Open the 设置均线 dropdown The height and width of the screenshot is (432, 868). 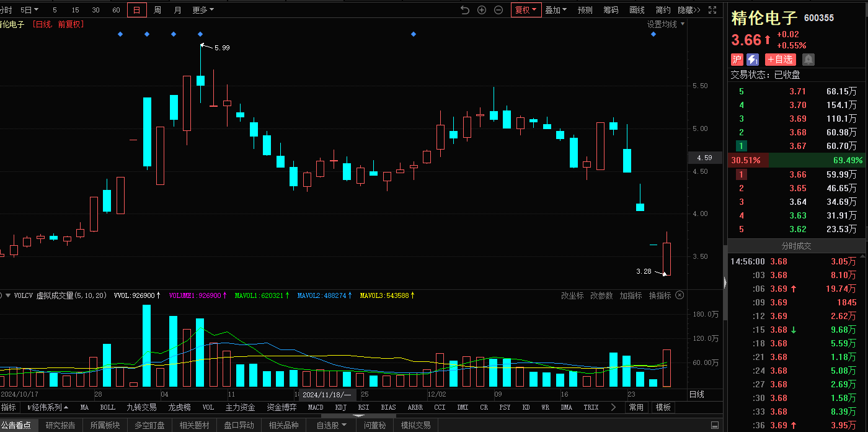pos(666,24)
